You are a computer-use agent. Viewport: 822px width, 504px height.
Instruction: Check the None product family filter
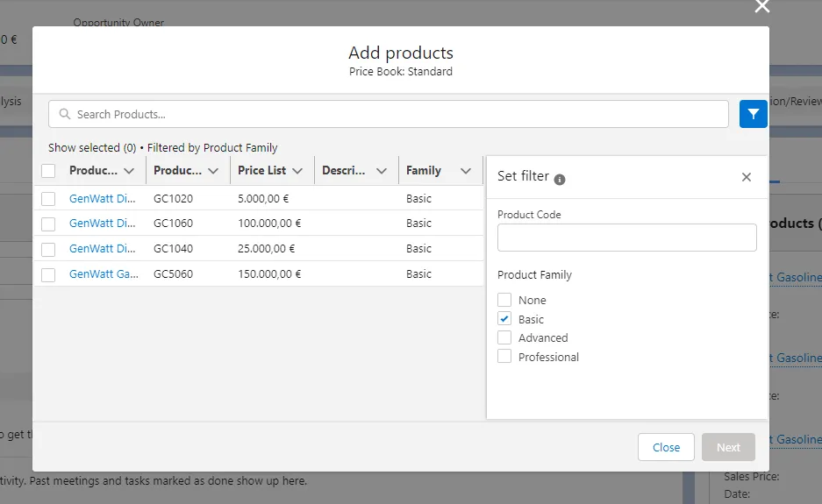(504, 300)
